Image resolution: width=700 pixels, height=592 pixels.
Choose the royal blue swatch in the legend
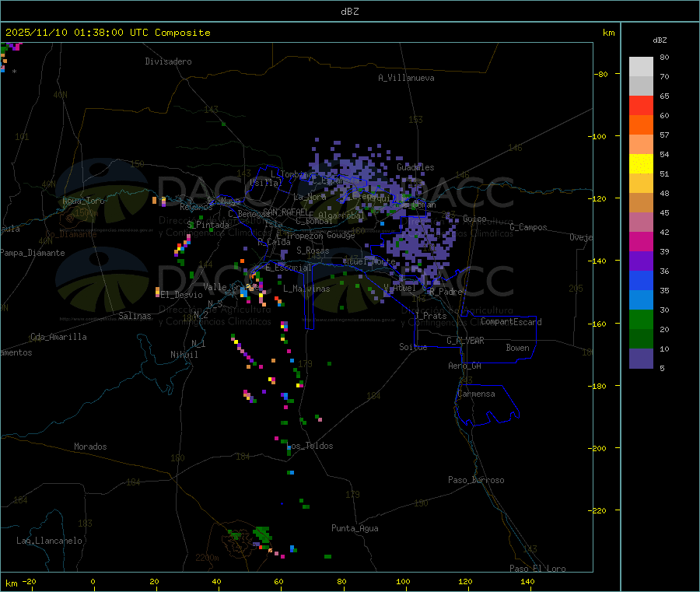641,280
